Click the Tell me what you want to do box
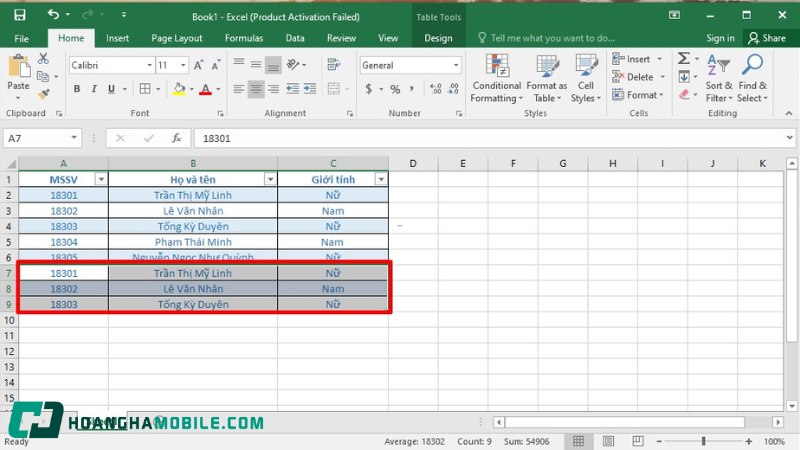 pyautogui.click(x=547, y=38)
